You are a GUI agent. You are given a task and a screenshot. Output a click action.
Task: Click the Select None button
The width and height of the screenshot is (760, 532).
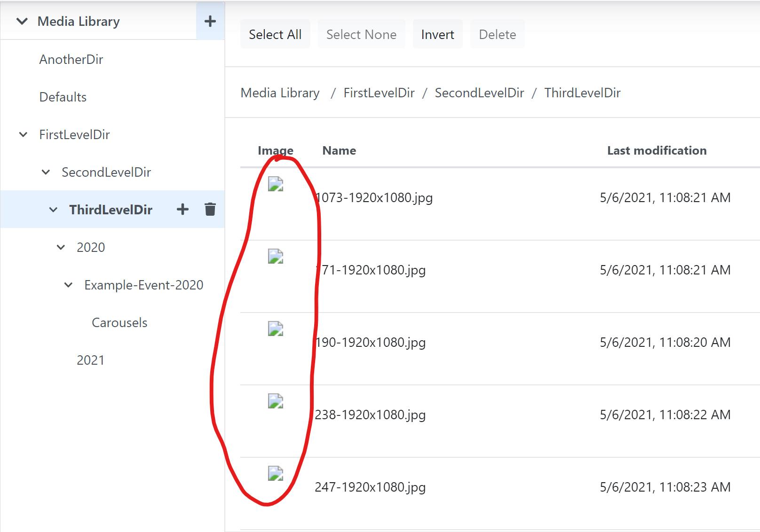coord(361,34)
